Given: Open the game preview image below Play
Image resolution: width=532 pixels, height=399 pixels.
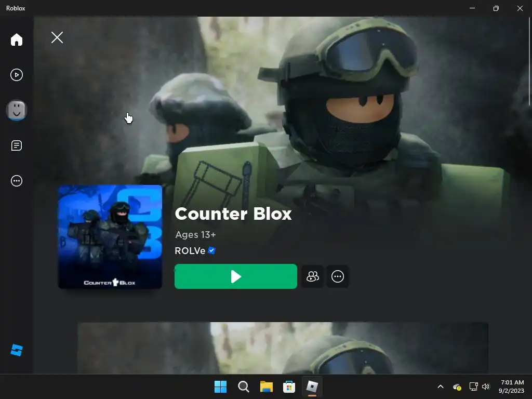Looking at the screenshot, I should tap(283, 348).
